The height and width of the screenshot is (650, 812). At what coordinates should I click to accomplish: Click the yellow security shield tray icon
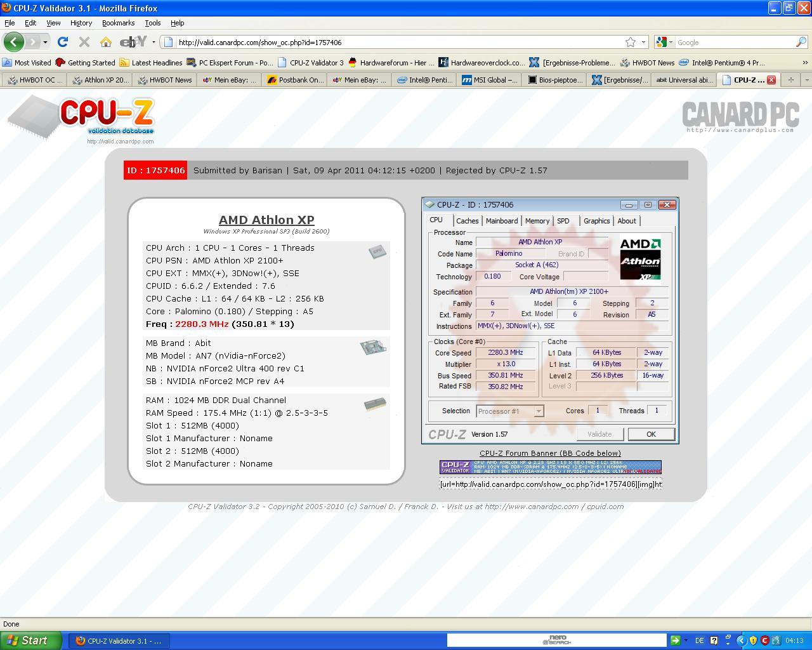click(x=753, y=641)
